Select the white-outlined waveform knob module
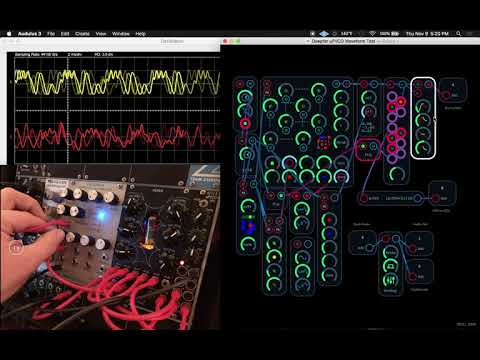This screenshot has width=480, height=360. 423,118
